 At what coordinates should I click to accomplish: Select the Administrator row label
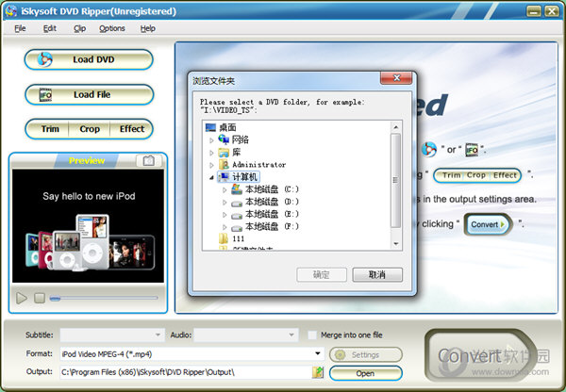[x=258, y=165]
